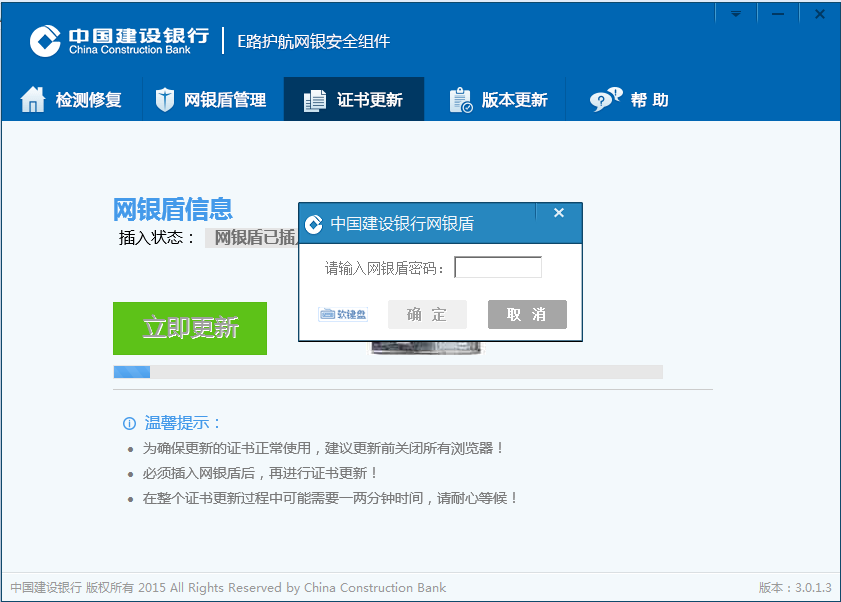Select the 证书更新 tab
Screen dimensions: 841x602
(x=354, y=99)
